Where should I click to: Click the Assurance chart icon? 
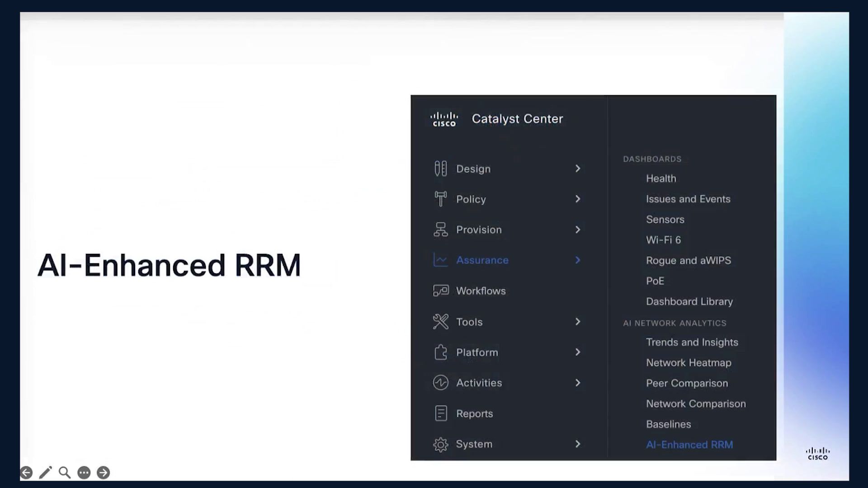(440, 260)
